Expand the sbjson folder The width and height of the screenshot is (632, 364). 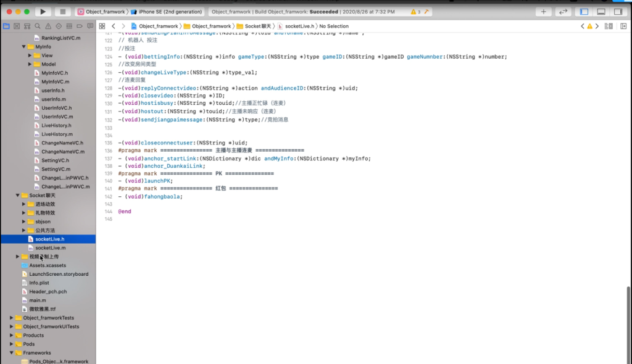pyautogui.click(x=24, y=221)
